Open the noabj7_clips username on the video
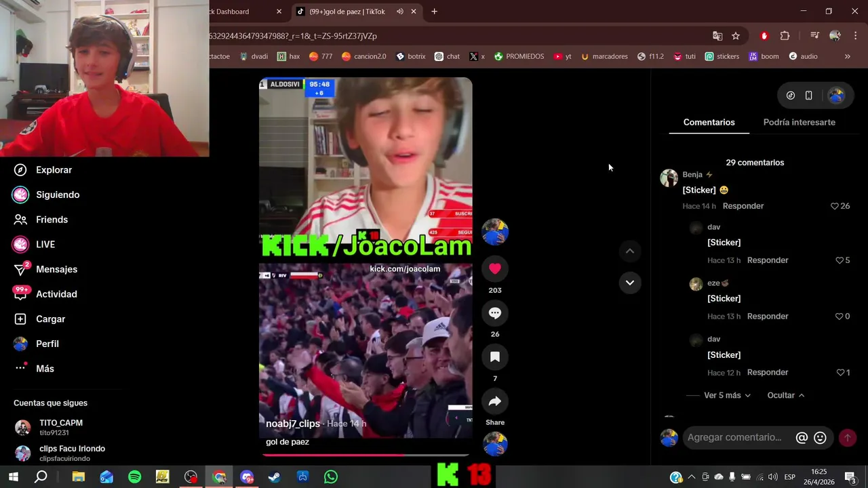868x488 pixels. click(293, 424)
